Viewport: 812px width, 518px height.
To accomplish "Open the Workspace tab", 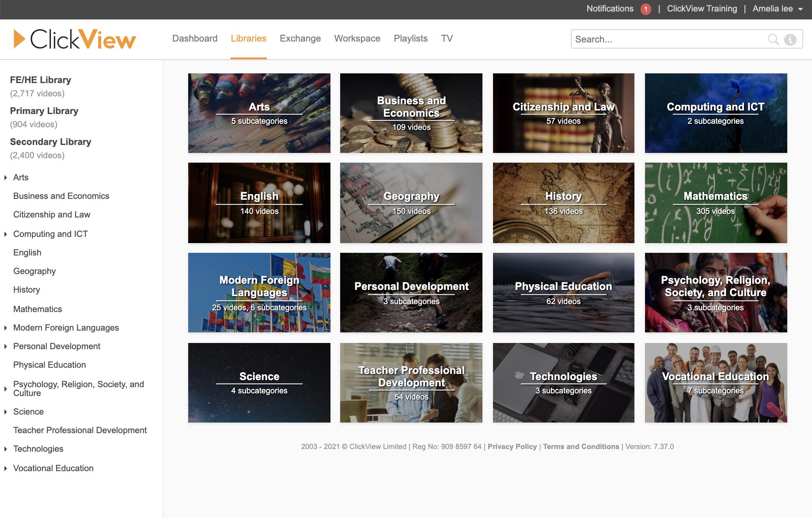I will click(x=357, y=38).
